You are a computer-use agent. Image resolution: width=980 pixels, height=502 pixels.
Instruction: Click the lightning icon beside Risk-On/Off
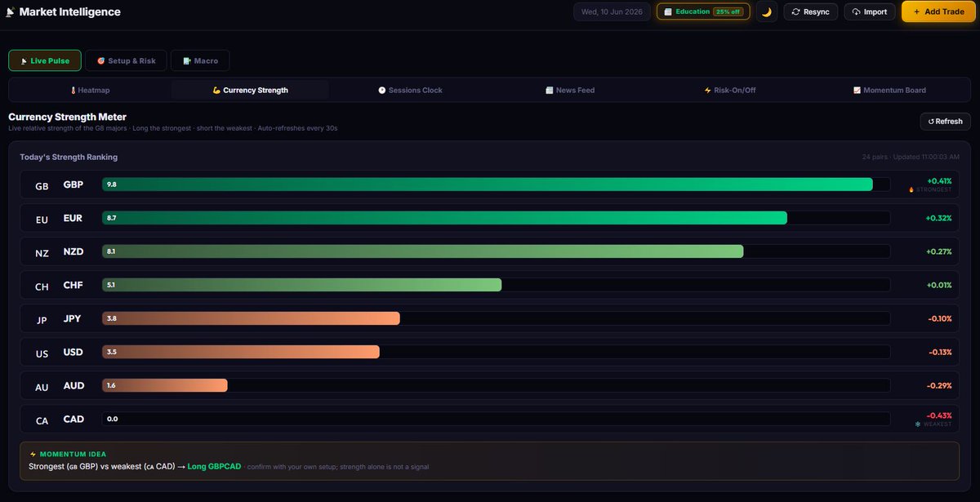[x=707, y=90]
